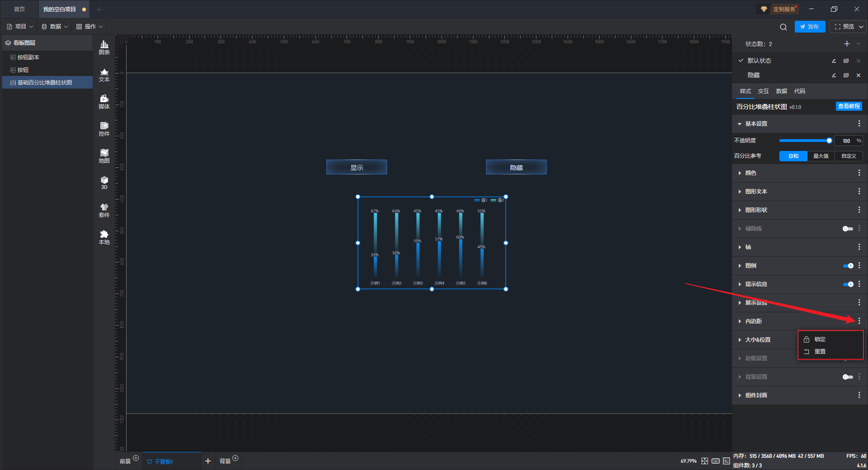Open the 项目 project dropdown menu
Screen dimensions: 868x470
click(20, 27)
